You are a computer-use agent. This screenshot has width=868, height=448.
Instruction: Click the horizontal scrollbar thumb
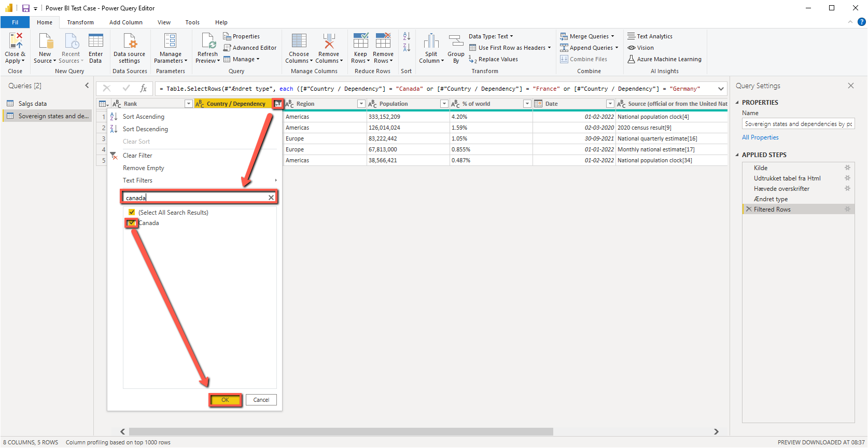341,431
